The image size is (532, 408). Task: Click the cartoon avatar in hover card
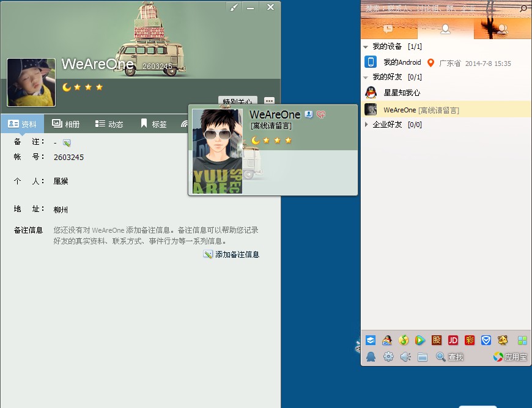coord(217,151)
